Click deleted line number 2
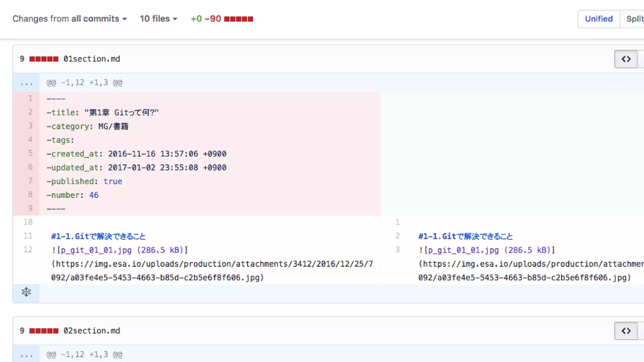Image resolution: width=644 pixels, height=362 pixels. (x=30, y=112)
